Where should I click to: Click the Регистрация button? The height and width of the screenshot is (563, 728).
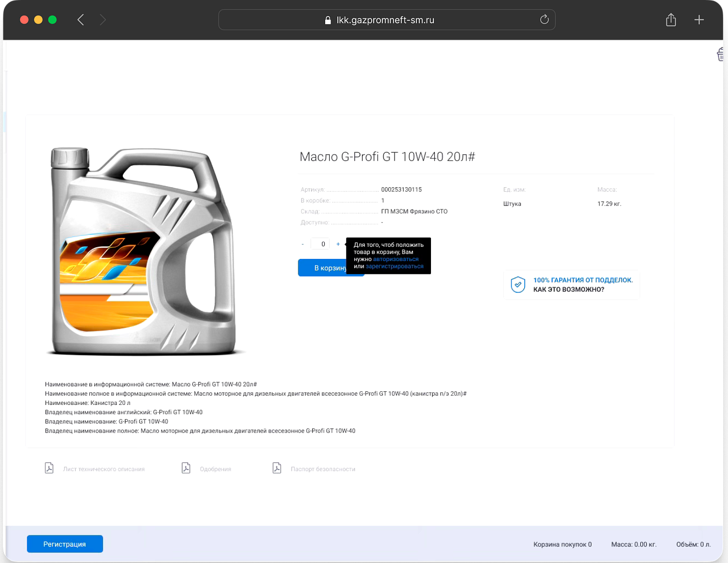[x=65, y=544]
